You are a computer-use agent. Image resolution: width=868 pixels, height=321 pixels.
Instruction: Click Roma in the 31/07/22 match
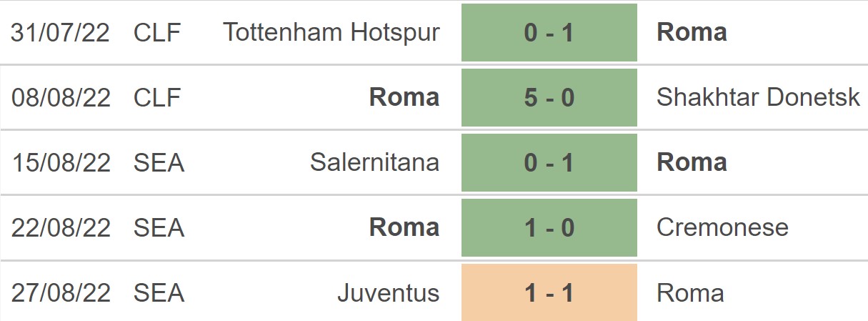(x=692, y=32)
